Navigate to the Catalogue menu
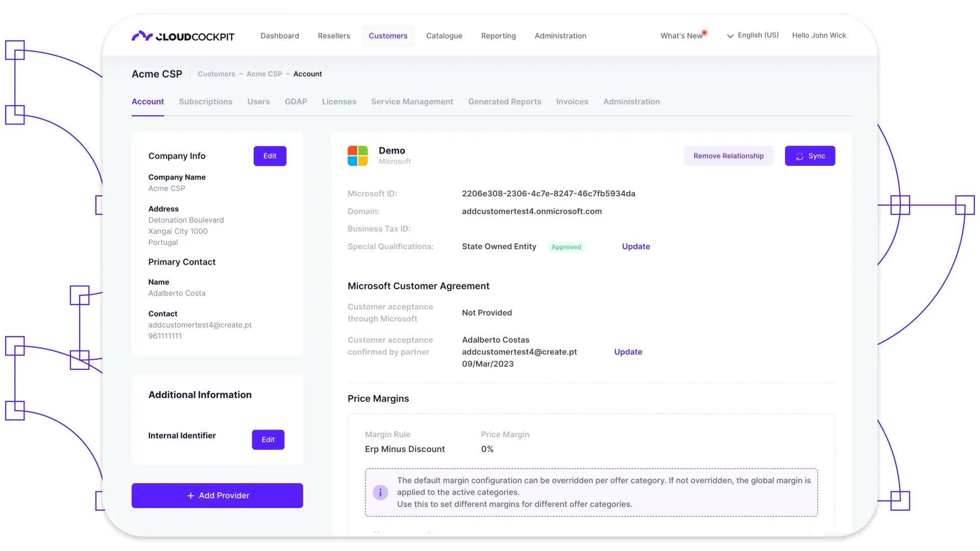Screen dimensions: 980x551 click(444, 36)
